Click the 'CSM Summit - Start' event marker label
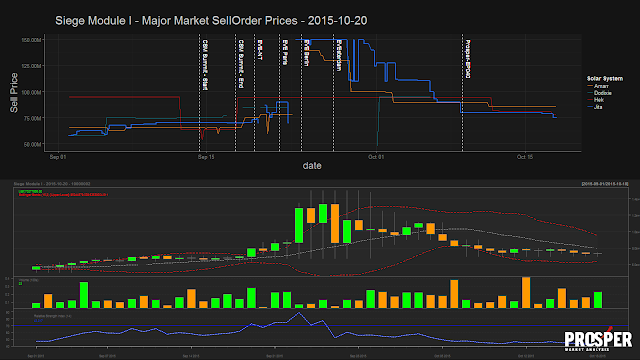Viewport: 640px width, 360px height. click(x=205, y=64)
